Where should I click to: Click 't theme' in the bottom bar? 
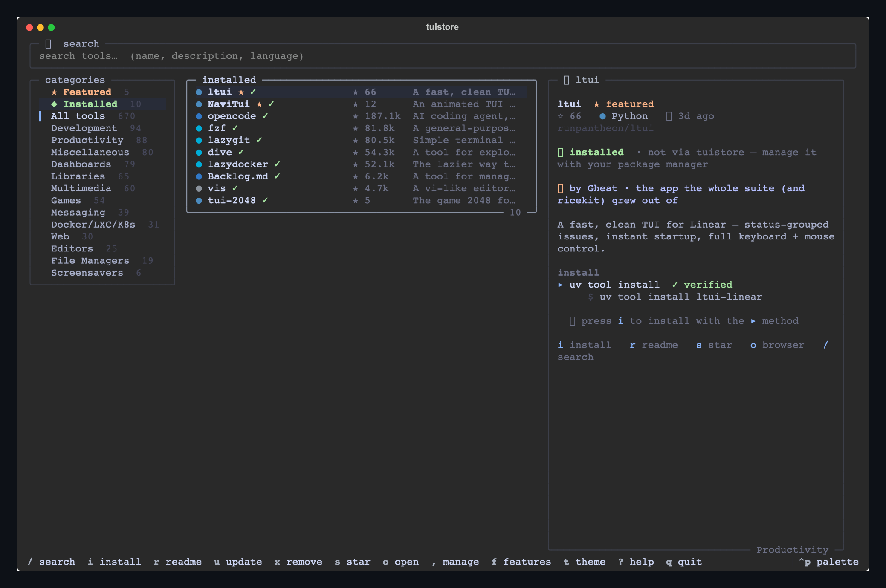click(x=585, y=562)
